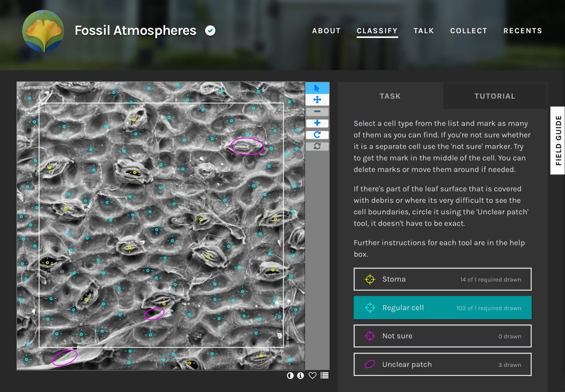This screenshot has width=565, height=392.
Task: Click the '0 drawn' count for Not sure
Action: pyautogui.click(x=510, y=336)
